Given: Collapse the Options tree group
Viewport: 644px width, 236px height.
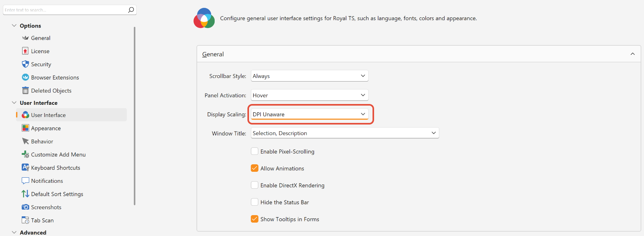Looking at the screenshot, I should click(14, 26).
